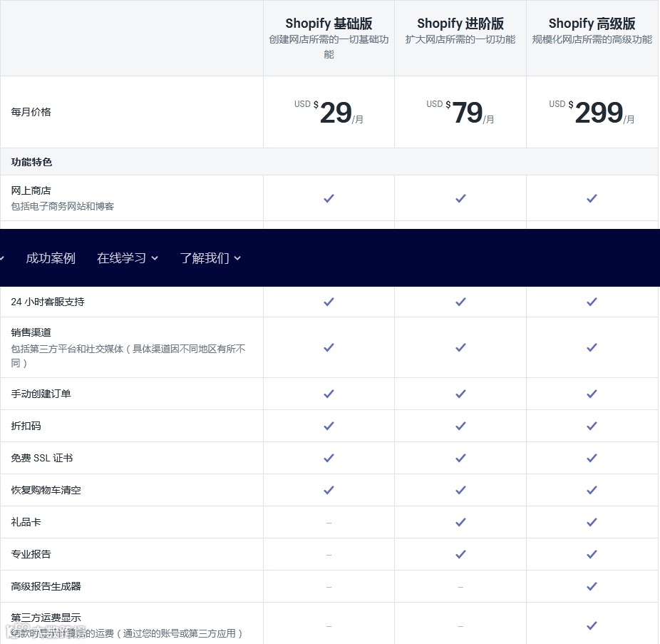This screenshot has width=660, height=644.
Task: Click 高级报告生成器 checkmark for 高级版
Action: (x=592, y=586)
